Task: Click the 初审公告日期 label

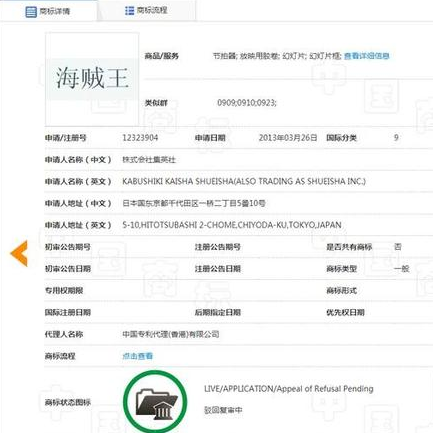Action: click(x=68, y=269)
